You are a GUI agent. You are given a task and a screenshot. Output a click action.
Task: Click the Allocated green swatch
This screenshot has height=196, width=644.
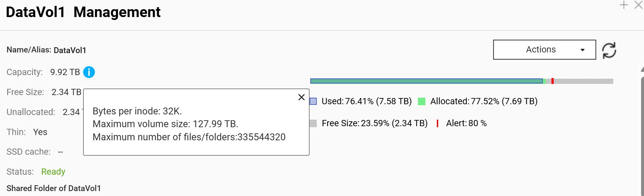click(421, 101)
